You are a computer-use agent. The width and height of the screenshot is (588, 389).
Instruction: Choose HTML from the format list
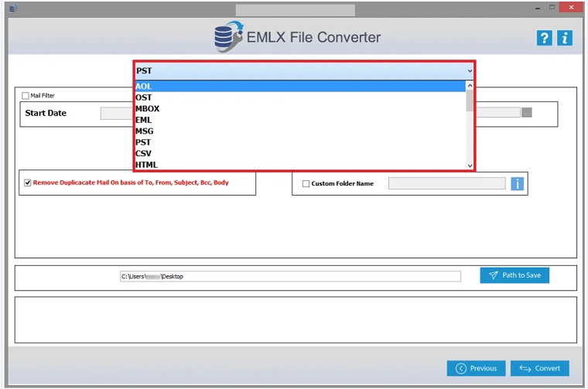(x=300, y=165)
